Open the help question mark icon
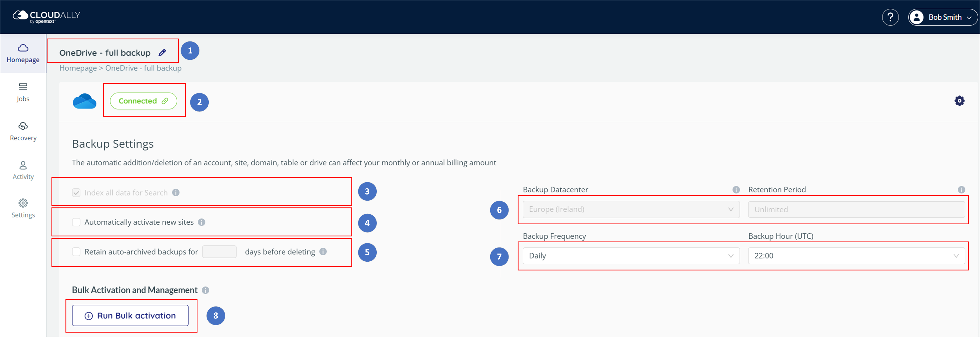Screen dimensions: 980x337 pyautogui.click(x=890, y=17)
